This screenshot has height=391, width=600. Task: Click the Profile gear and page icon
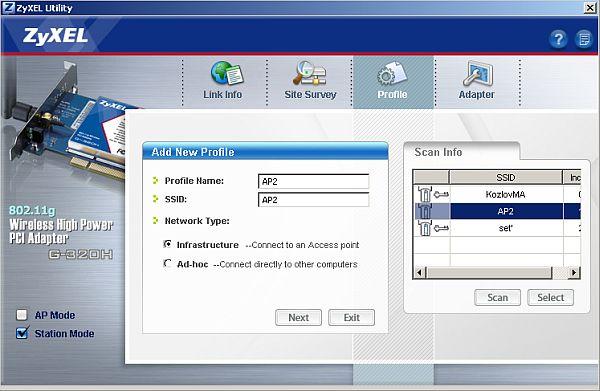click(x=392, y=74)
